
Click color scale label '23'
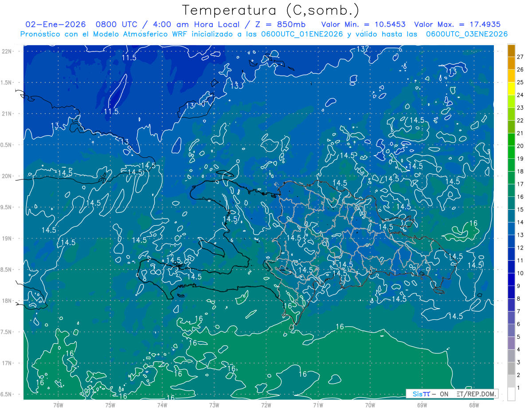pos(520,108)
